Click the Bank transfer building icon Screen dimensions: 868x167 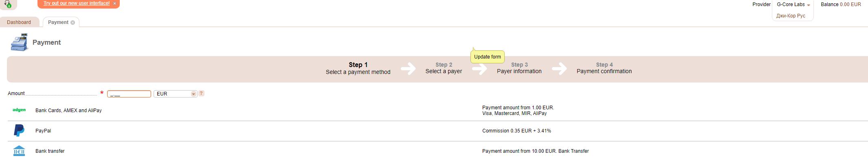coord(19,151)
